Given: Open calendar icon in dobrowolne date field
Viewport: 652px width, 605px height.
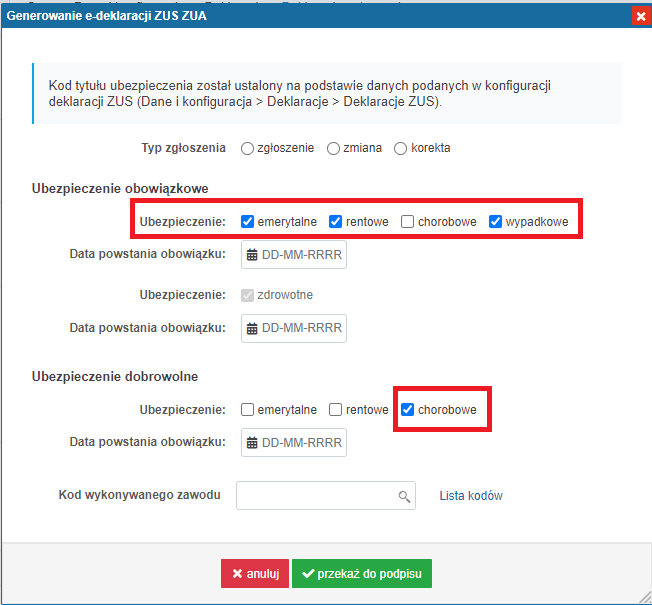Looking at the screenshot, I should [252, 443].
